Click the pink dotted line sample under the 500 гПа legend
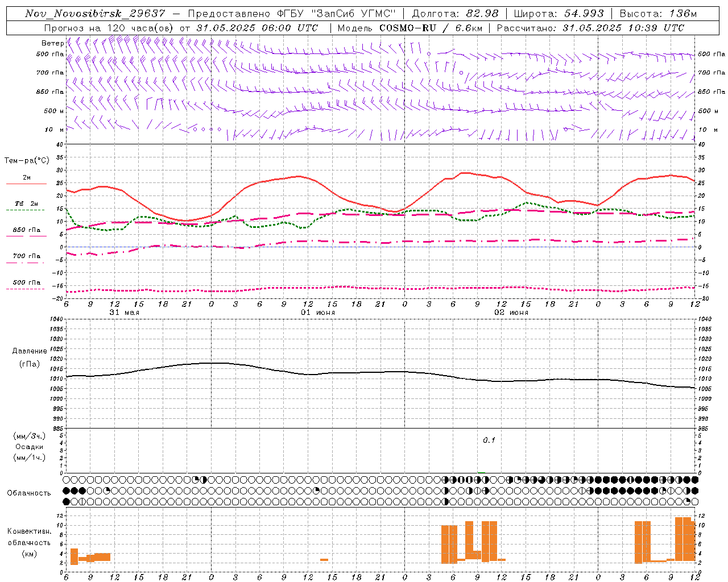 [26, 289]
